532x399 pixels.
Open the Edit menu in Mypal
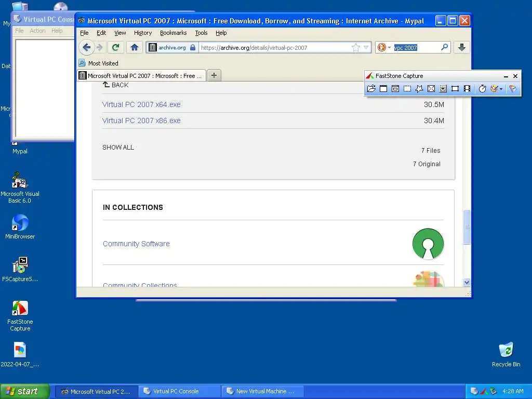coord(101,33)
